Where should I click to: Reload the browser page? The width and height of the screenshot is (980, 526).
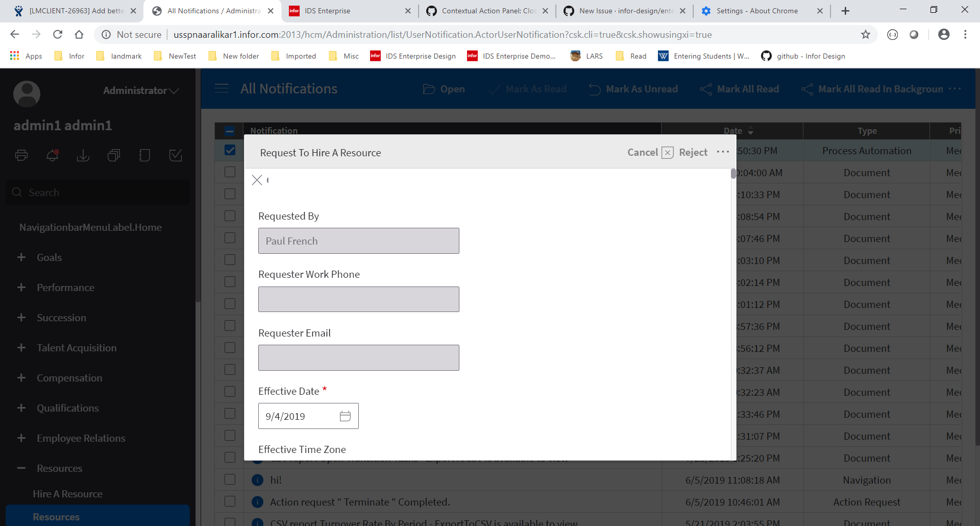coord(58,34)
